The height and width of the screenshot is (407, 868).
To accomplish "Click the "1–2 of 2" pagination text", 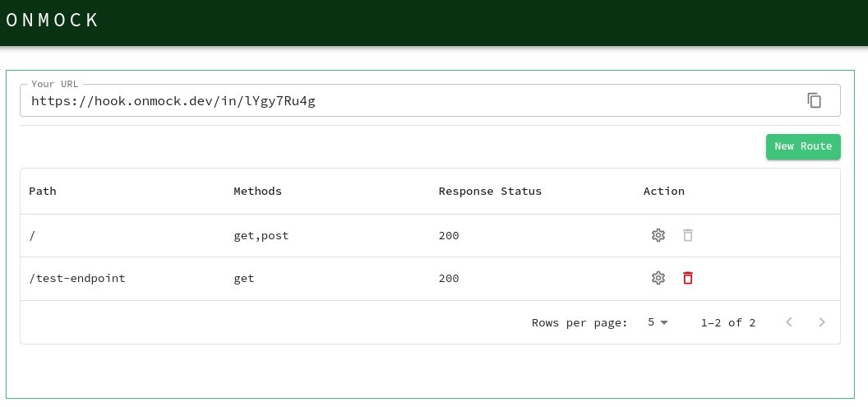I will [728, 323].
